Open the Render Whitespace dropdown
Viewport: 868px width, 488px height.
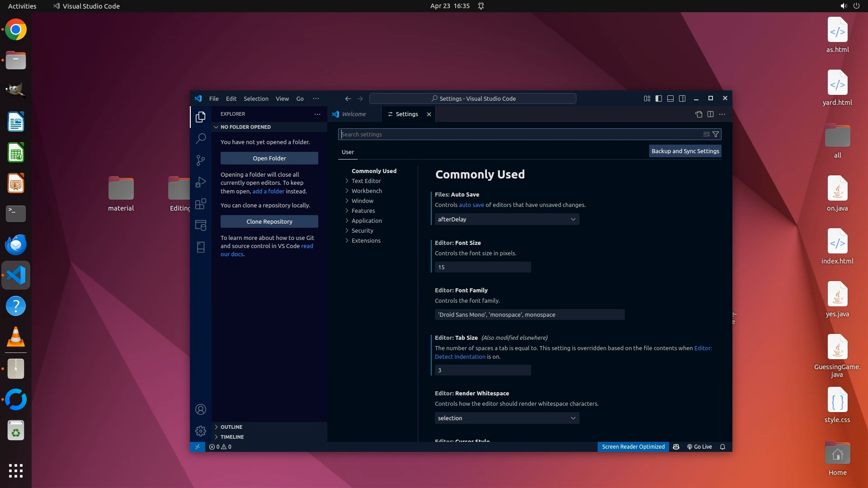[506, 418]
